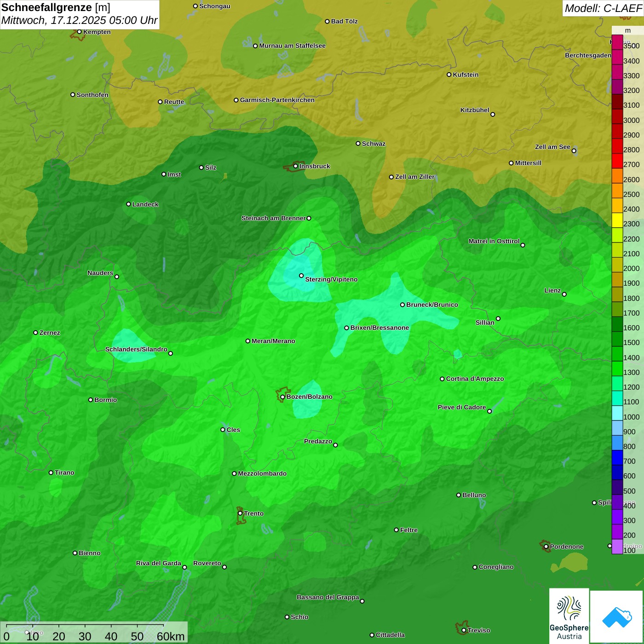Viewport: 644px width, 644px height.
Task: Click the 'Rovereto' label
Action: click(207, 563)
